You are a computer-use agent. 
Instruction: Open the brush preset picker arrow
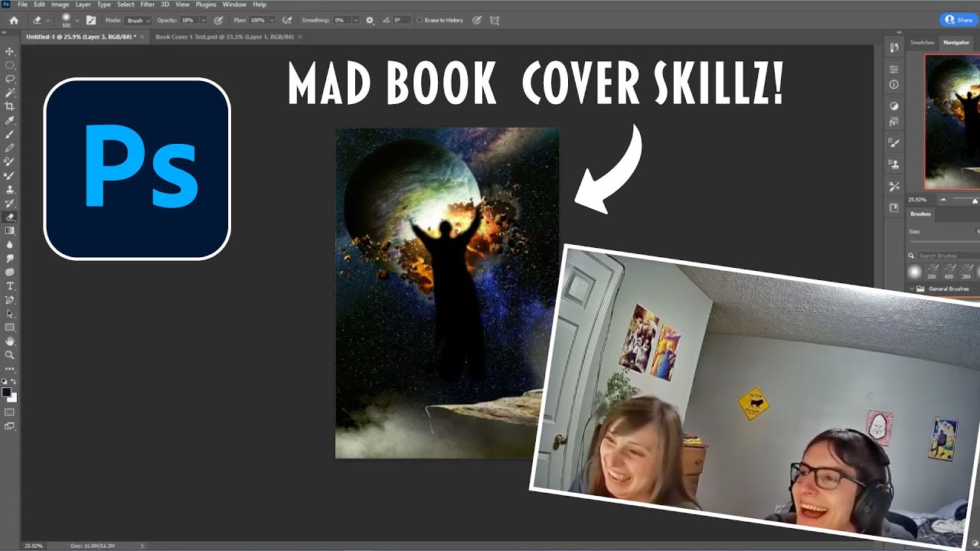pos(77,20)
